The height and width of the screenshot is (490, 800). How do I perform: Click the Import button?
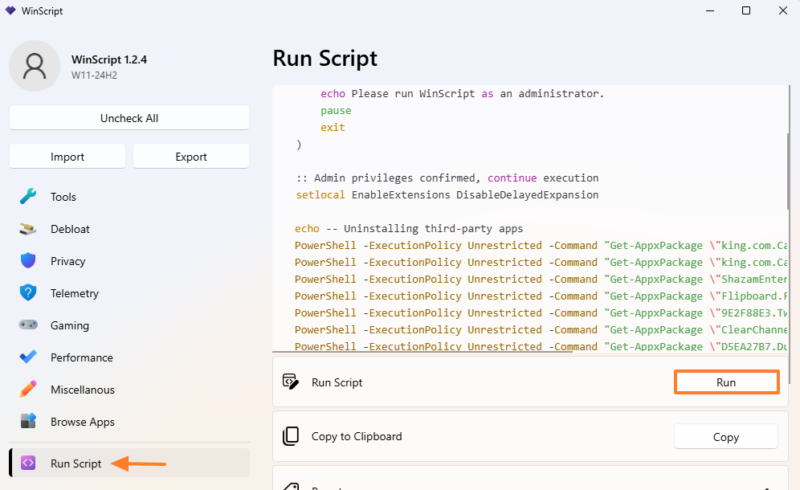point(67,156)
